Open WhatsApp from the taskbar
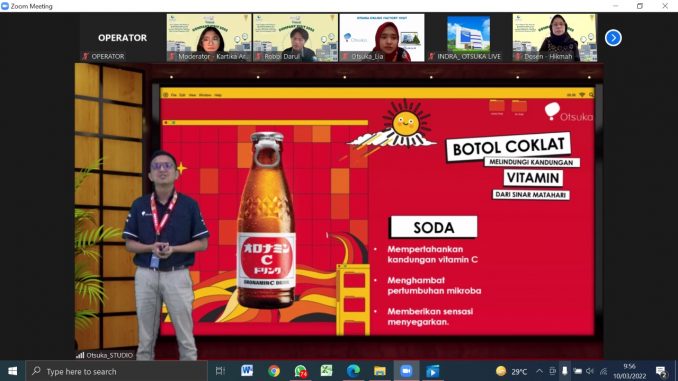678x381 pixels. tap(301, 371)
